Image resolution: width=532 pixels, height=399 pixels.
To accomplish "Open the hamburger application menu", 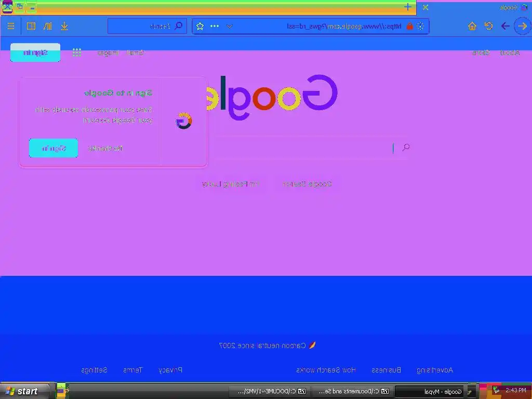I will point(10,26).
